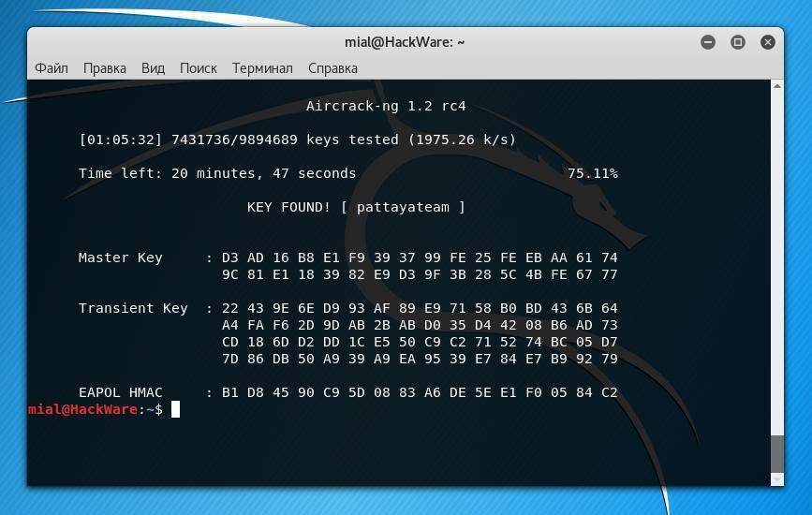Click the found key pattayateam
Viewport: 812px width, 515px height.
point(403,208)
